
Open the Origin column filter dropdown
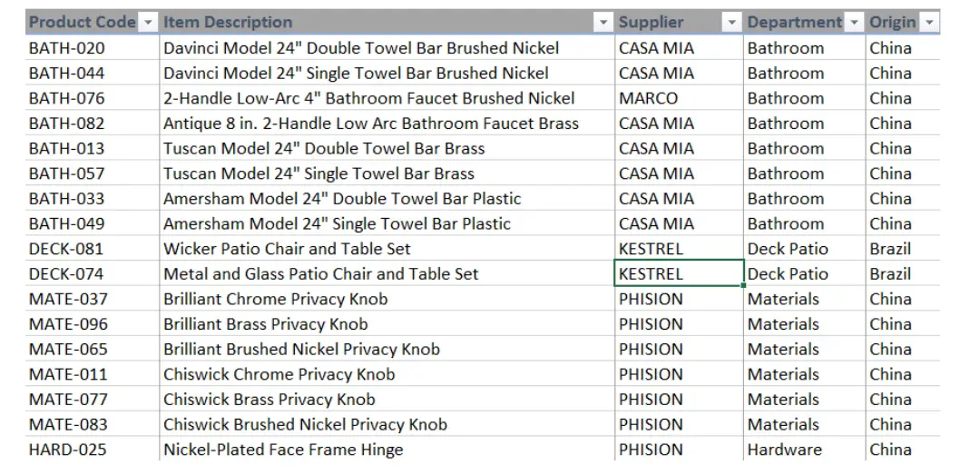pyautogui.click(x=929, y=23)
